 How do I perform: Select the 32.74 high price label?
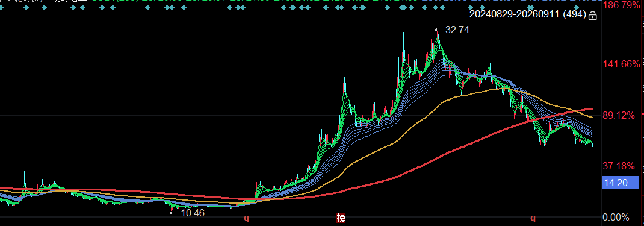(457, 30)
